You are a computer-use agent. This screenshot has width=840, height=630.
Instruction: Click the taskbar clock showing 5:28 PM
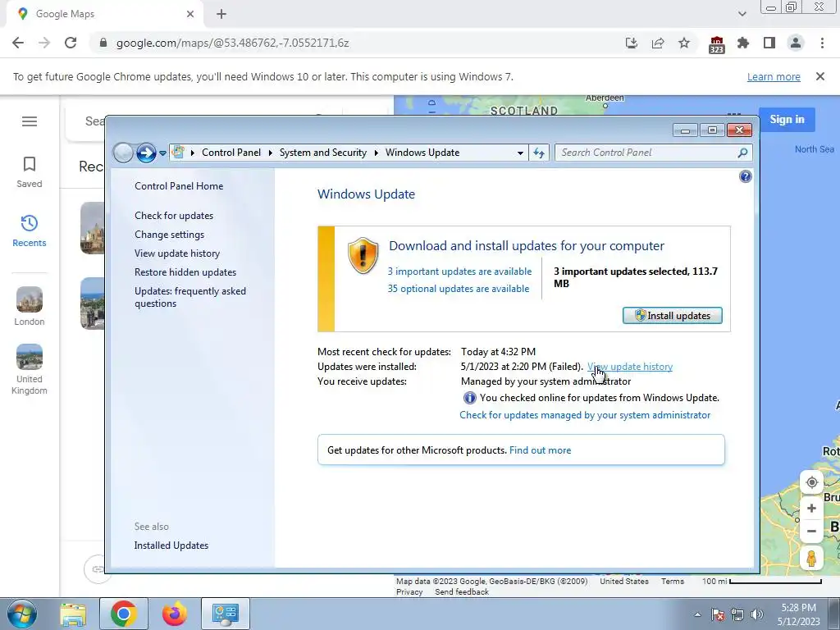799,614
